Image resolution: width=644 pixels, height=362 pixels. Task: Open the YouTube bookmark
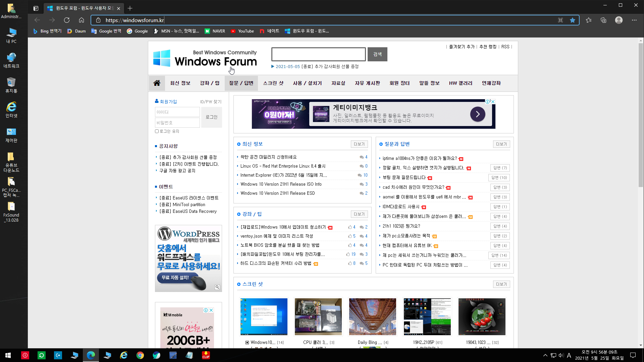click(x=242, y=31)
